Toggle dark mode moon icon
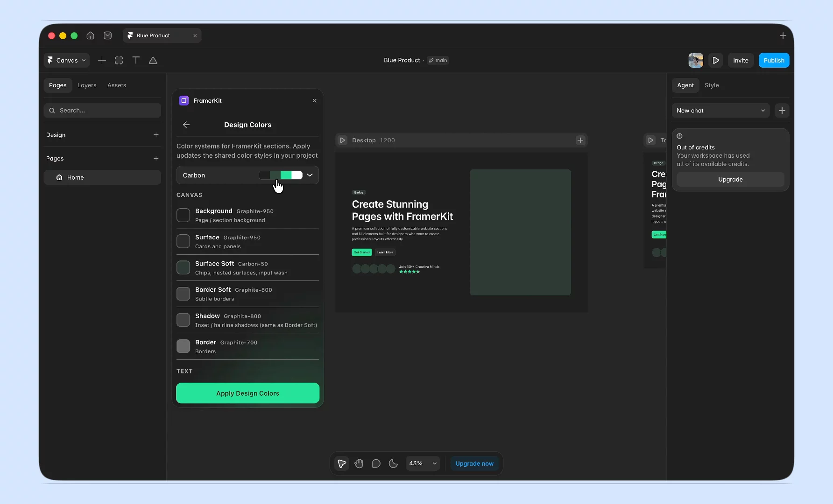833x504 pixels. tap(393, 463)
